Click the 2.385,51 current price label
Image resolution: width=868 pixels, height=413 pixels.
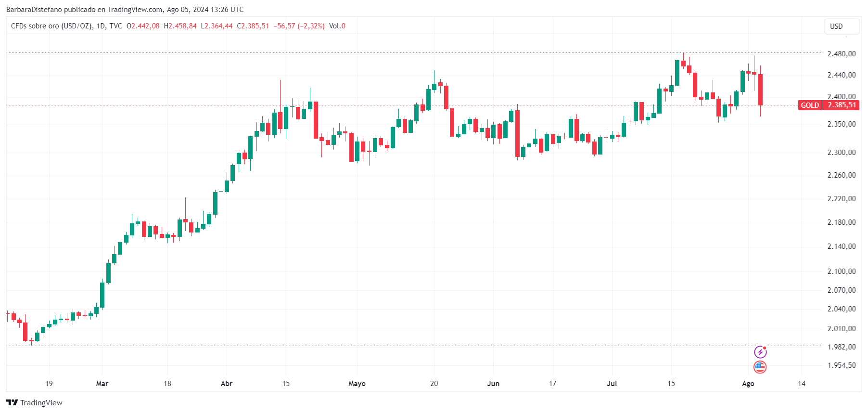[x=842, y=105]
